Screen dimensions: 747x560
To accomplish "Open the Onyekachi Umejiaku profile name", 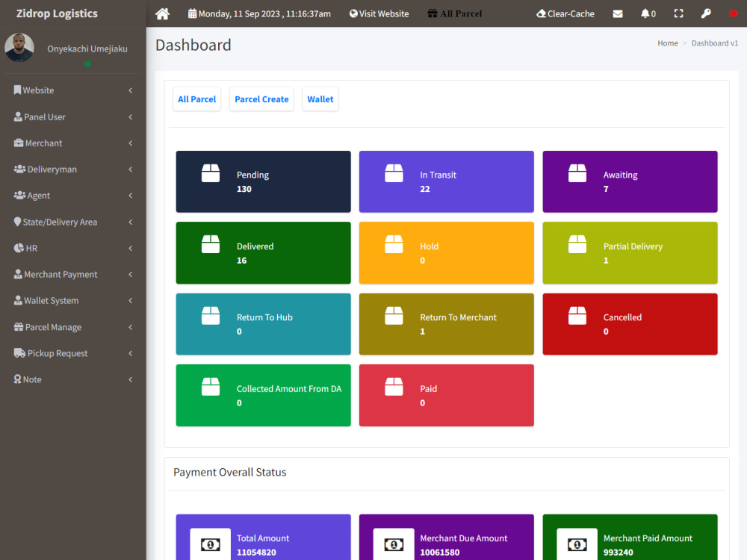I will [x=87, y=49].
